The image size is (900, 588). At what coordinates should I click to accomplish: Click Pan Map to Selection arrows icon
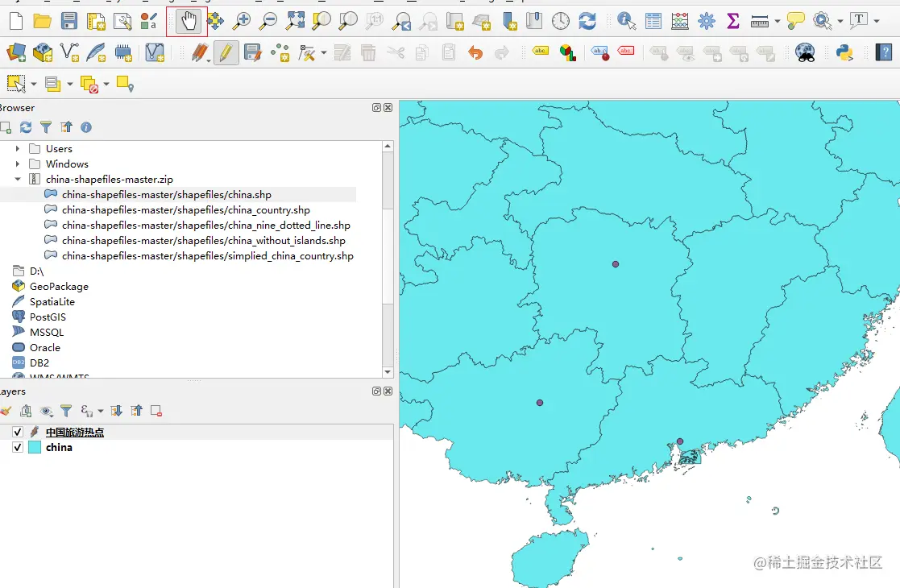coord(215,21)
